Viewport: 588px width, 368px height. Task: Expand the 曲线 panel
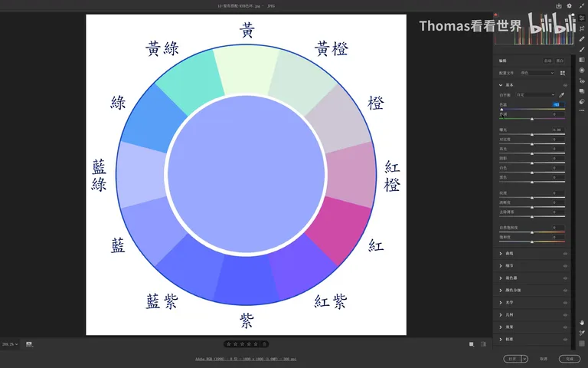[x=501, y=254]
